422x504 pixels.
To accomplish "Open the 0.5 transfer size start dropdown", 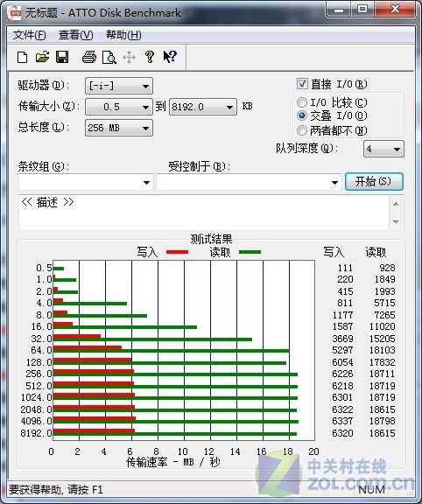I will [x=119, y=107].
